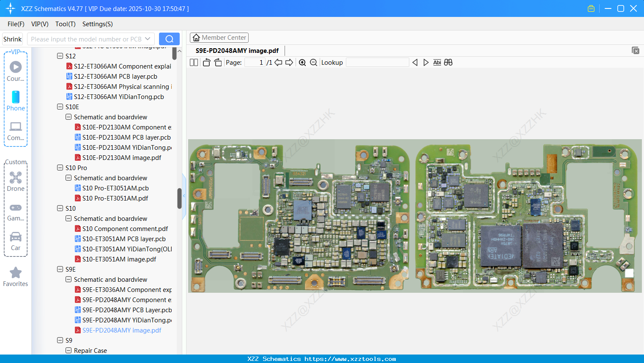This screenshot has height=363, width=644.
Task: Go to next page arrow
Action: (289, 63)
